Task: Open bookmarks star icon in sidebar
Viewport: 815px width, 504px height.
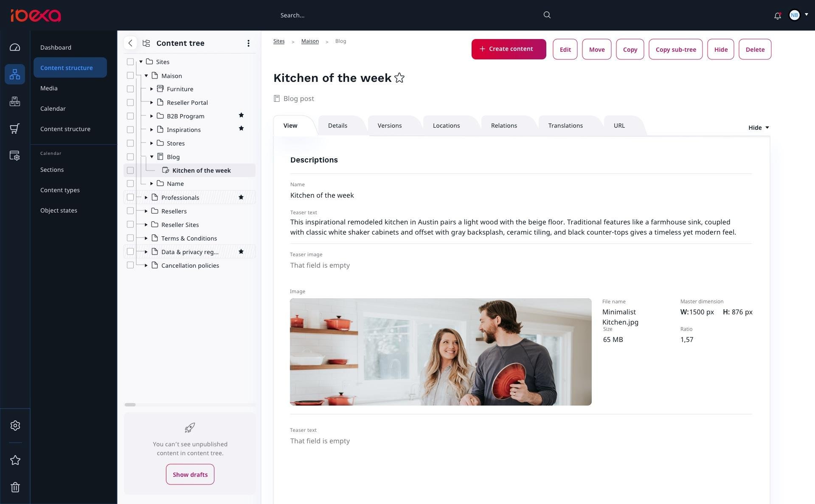Action: coord(15,460)
